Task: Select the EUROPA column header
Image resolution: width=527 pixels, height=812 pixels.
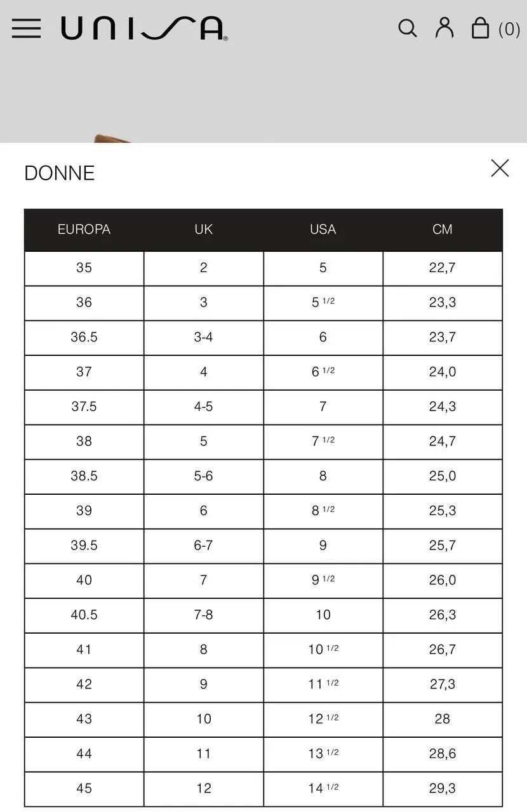Action: point(84,230)
